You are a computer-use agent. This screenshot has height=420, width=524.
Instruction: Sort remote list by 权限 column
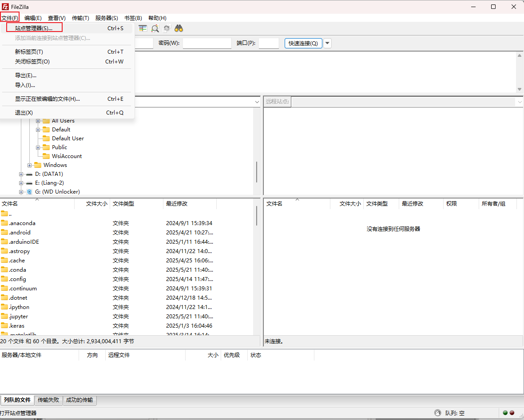461,203
